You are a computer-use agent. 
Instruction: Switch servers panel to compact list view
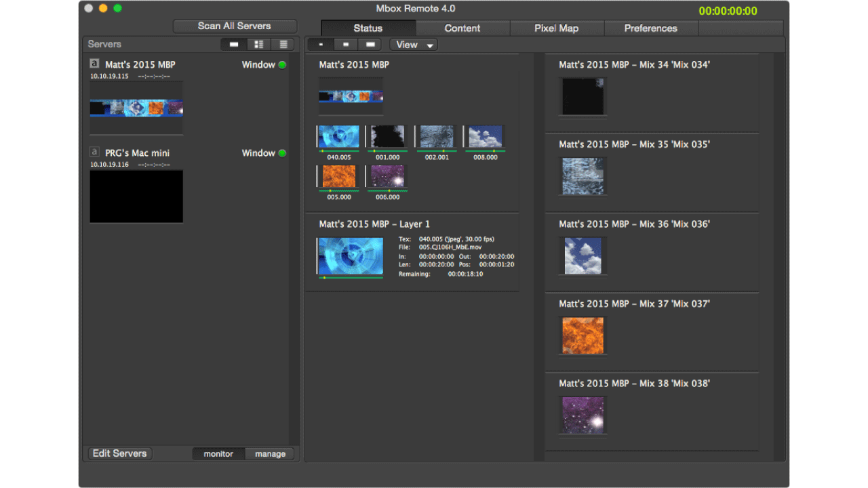pos(283,45)
